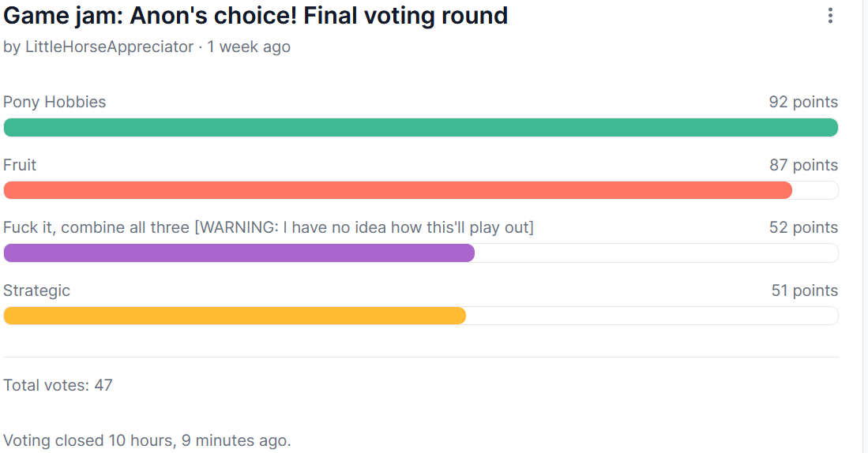The width and height of the screenshot is (868, 453).
Task: Click the Voting closed status message
Action: (x=147, y=440)
